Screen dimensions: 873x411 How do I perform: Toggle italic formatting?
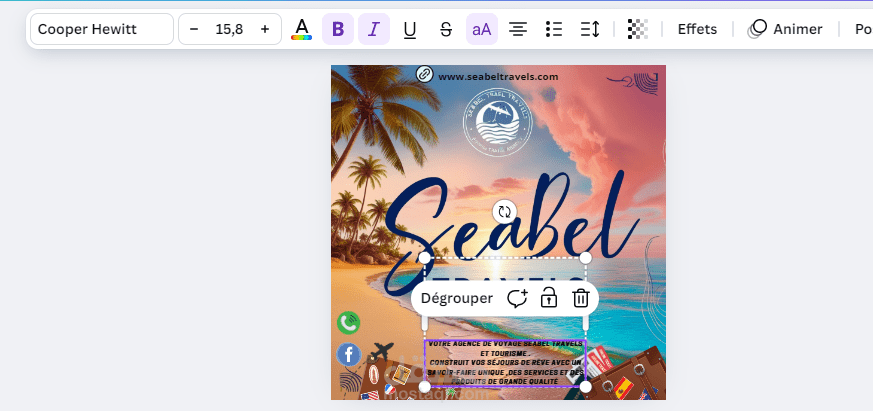[374, 29]
